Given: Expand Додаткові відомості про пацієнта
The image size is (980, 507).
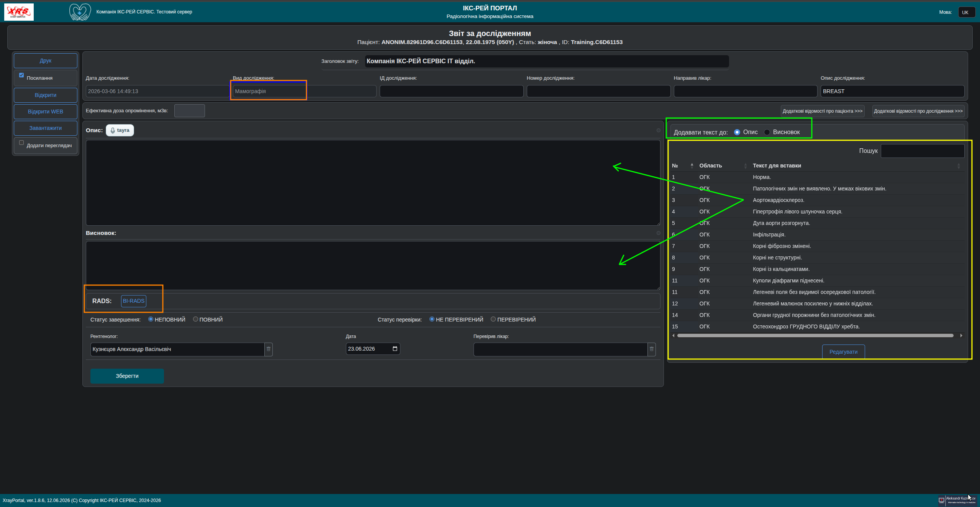Looking at the screenshot, I should 823,111.
